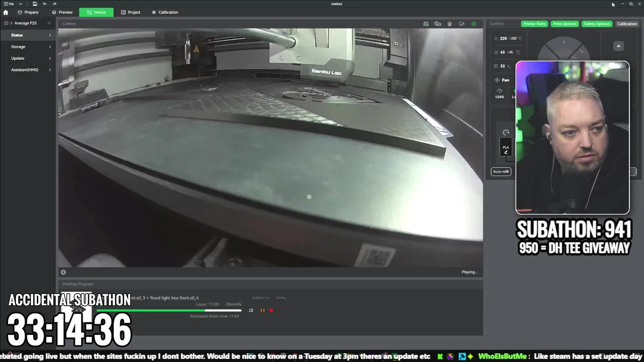Viewport: 644px width, 362px height.
Task: Click the Auto-refill button
Action: coord(501,171)
